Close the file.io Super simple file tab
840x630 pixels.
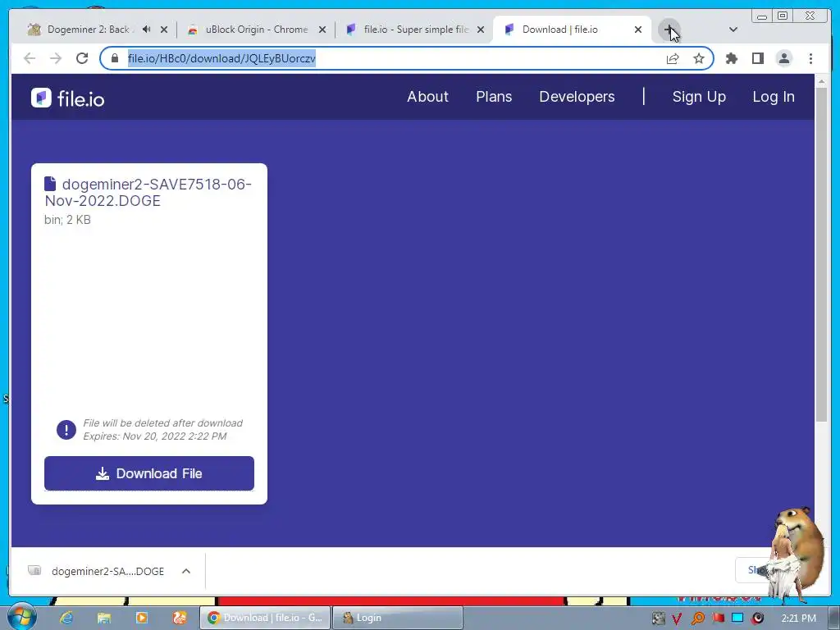(481, 30)
